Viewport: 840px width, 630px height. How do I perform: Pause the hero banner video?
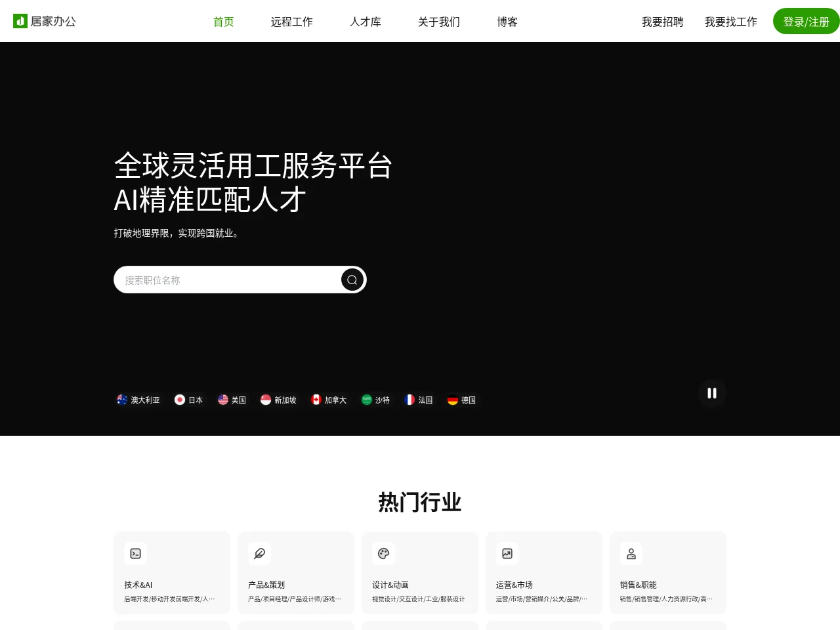pyautogui.click(x=712, y=393)
